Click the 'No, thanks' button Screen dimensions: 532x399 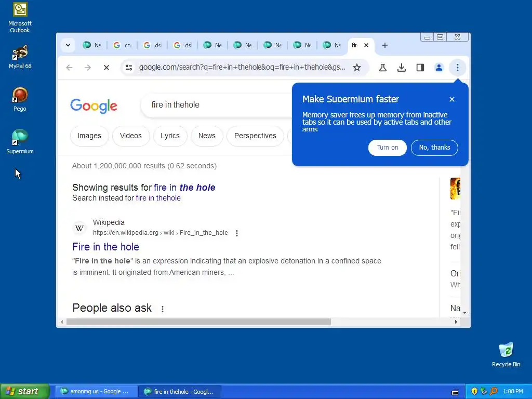[x=434, y=148]
